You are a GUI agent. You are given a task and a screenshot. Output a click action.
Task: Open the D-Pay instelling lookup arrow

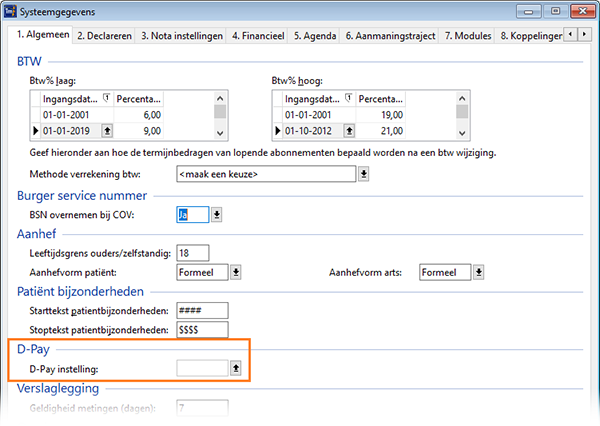click(x=236, y=368)
